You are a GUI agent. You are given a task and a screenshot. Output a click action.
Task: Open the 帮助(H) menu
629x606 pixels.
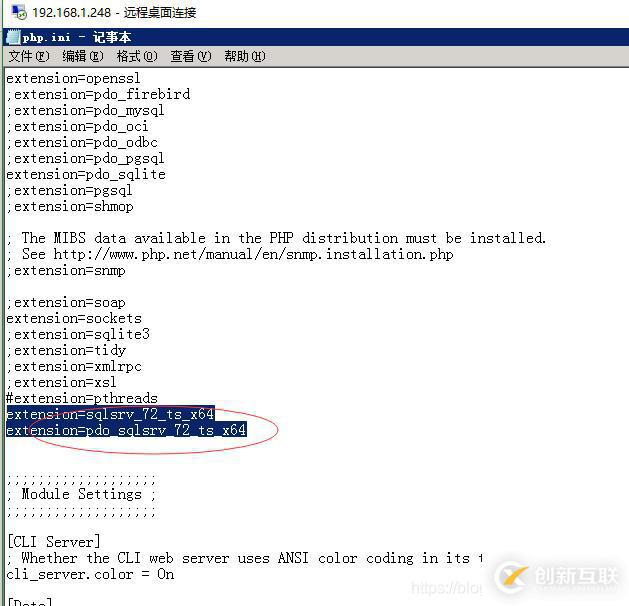(x=245, y=57)
